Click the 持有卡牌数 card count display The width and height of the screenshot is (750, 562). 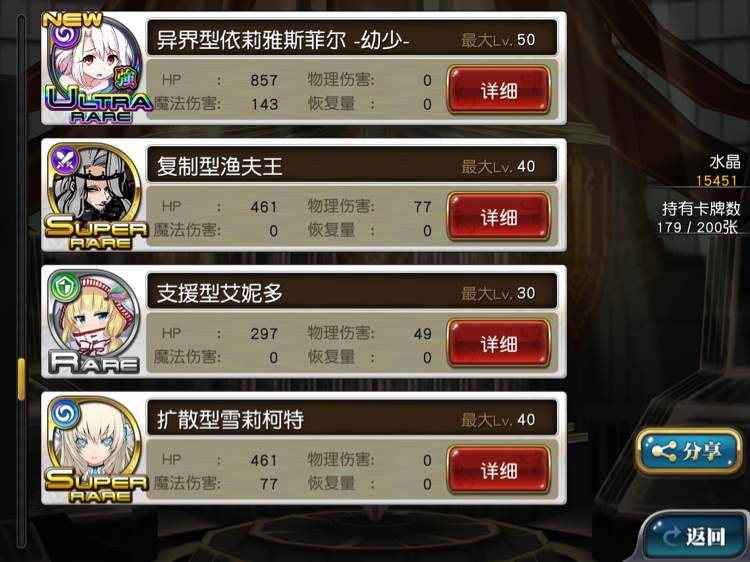[x=699, y=218]
